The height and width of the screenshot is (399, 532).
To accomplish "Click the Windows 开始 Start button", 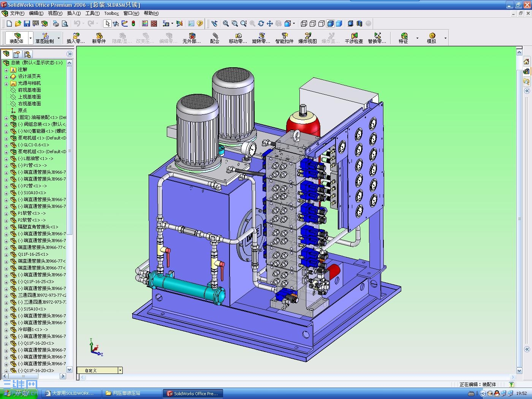I will (19, 393).
